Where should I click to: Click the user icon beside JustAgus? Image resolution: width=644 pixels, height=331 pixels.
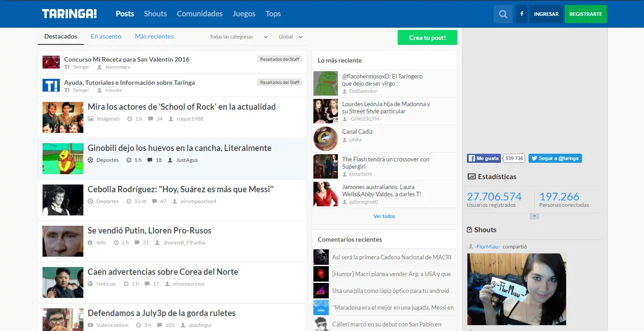[x=170, y=160]
